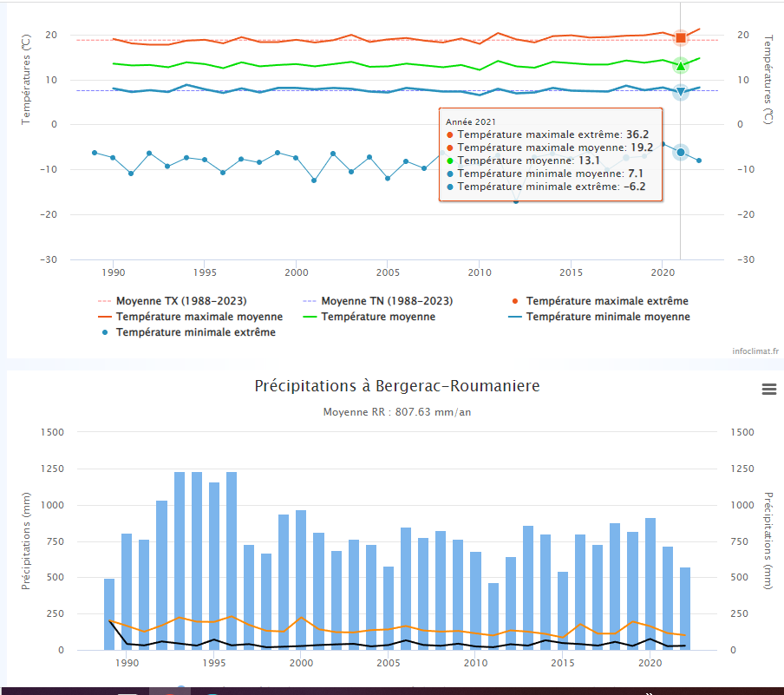Screen dimensions: 784x695
Task: Select the 2022 minimum extreme temperature point
Action: coord(699,161)
